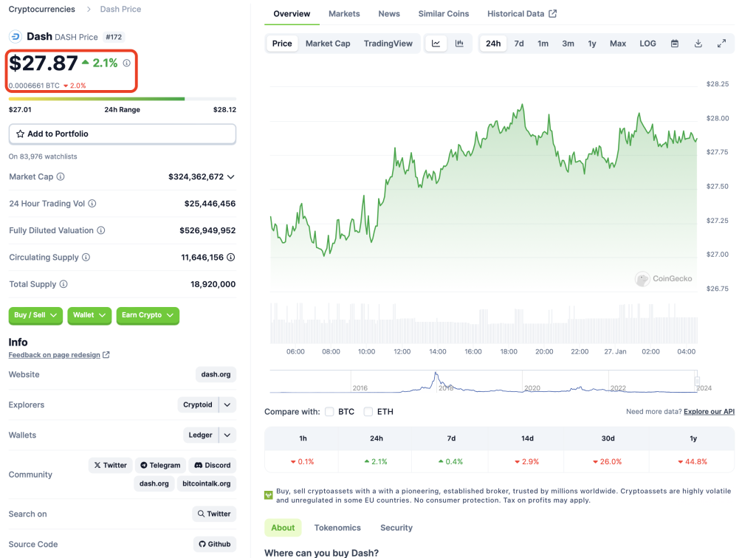Select the 1y chart range

point(592,44)
